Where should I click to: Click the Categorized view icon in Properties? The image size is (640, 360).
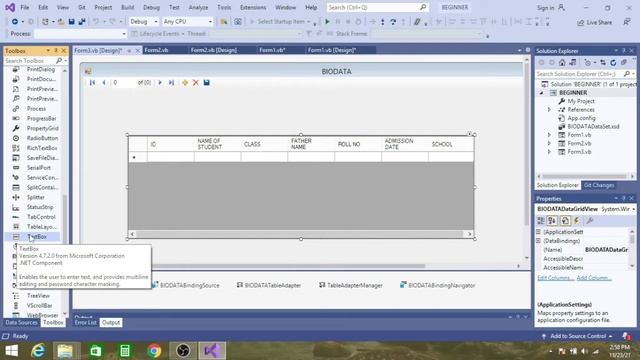click(541, 221)
